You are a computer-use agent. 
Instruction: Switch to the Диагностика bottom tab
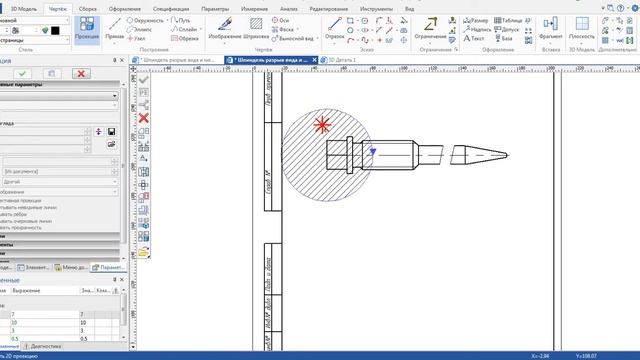(x=42, y=346)
